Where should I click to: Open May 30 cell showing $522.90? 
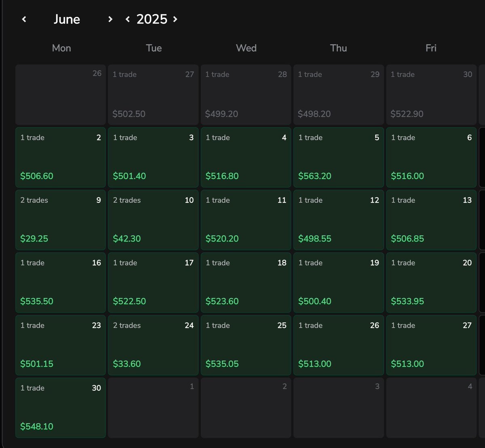tap(431, 95)
